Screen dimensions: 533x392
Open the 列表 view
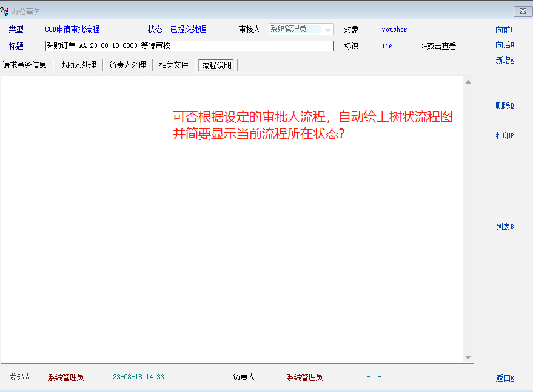coord(505,227)
